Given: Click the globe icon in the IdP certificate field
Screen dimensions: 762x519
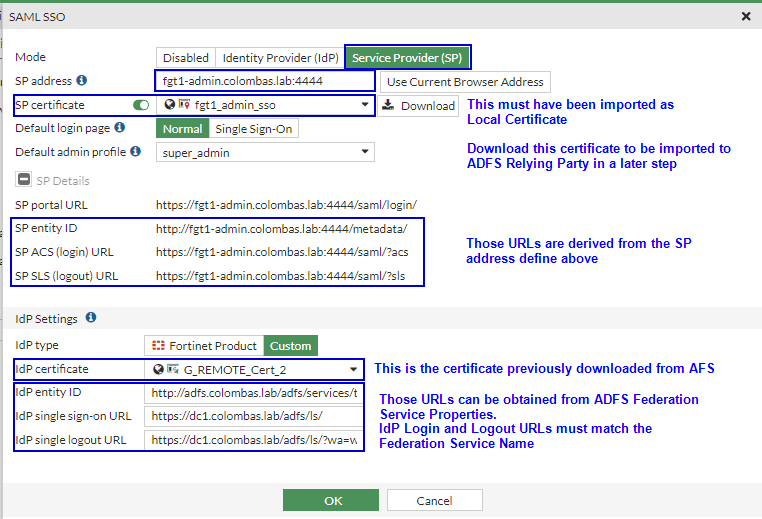Looking at the screenshot, I should 158,369.
